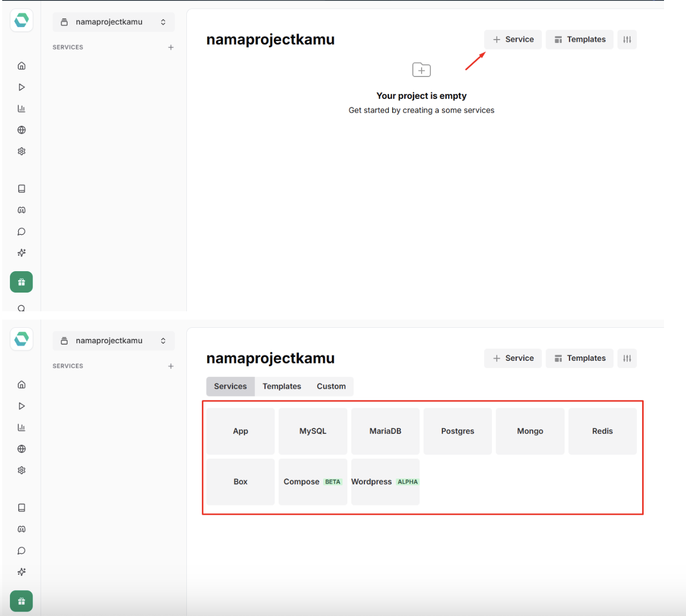686x616 pixels.
Task: Click the sparkle icon in the lower sidebar
Action: coord(21,572)
